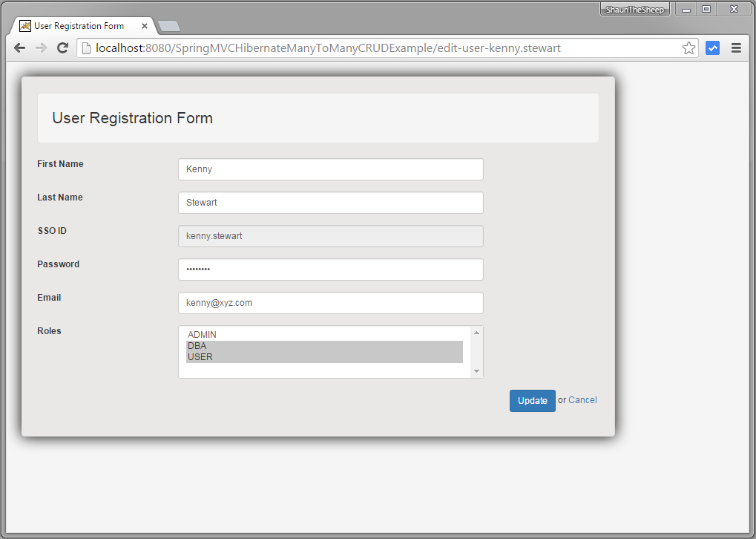Click the Cancel link
Viewport: 756px width, 539px height.
[582, 400]
